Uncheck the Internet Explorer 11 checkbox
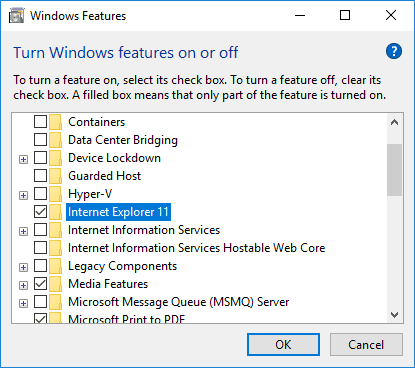415x368 pixels. pyautogui.click(x=40, y=212)
